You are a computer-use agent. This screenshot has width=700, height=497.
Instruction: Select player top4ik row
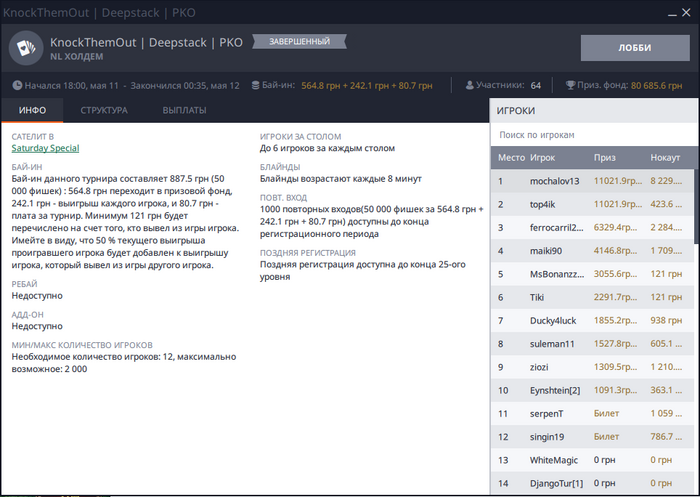coord(592,205)
